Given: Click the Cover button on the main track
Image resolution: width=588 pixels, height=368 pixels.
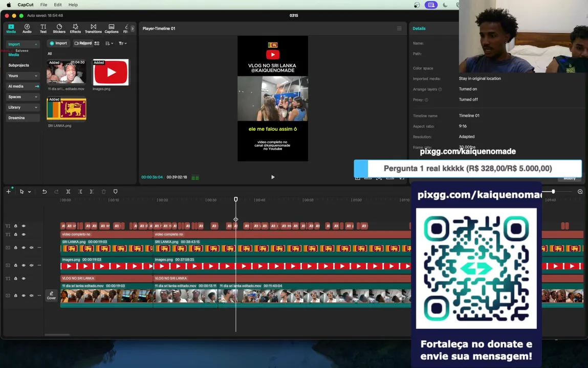Looking at the screenshot, I should (x=51, y=295).
